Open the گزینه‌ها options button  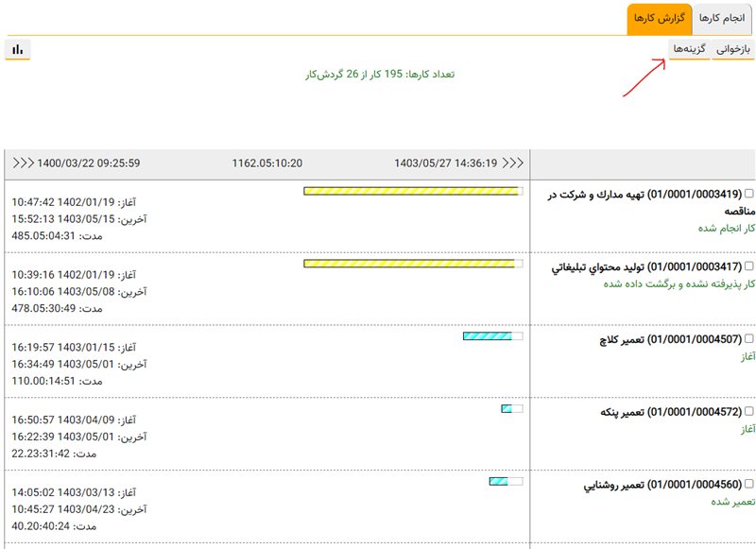(x=690, y=49)
